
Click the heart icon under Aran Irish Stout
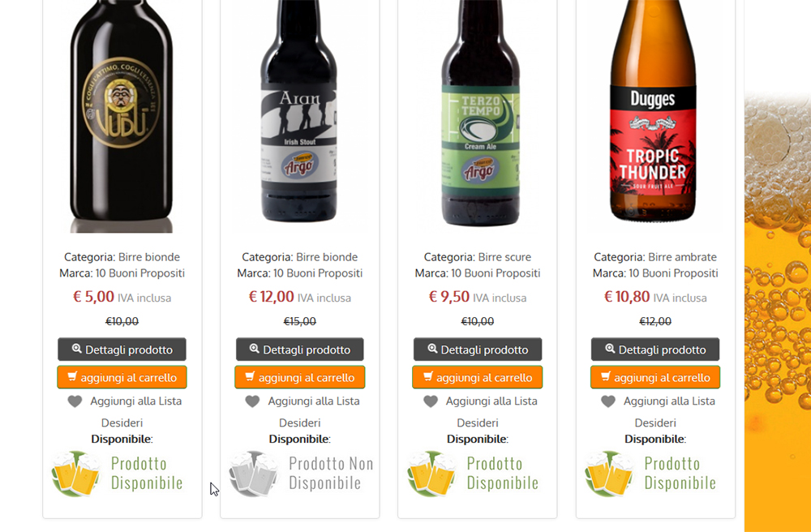click(x=252, y=401)
